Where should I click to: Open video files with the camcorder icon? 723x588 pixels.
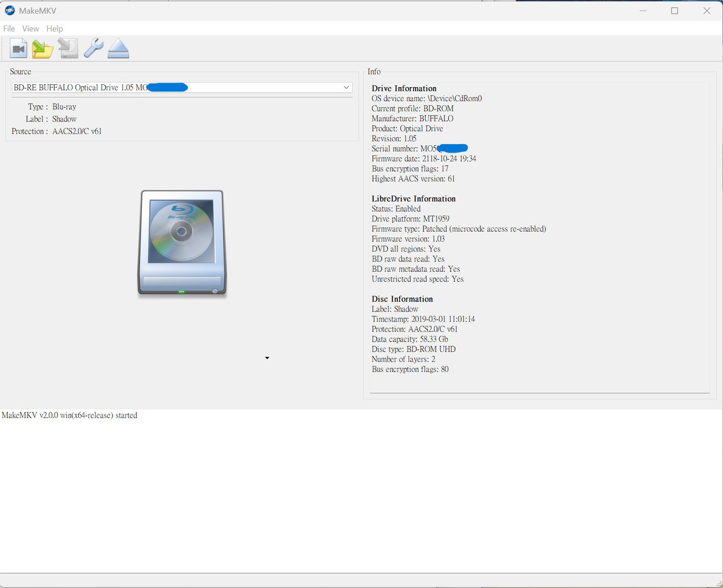[19, 49]
